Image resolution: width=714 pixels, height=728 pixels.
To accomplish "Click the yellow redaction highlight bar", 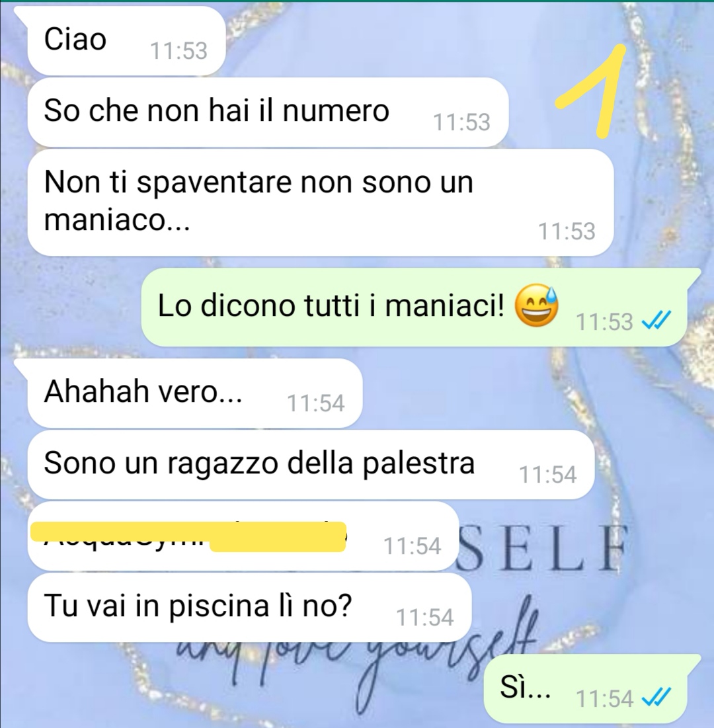I will (188, 536).
